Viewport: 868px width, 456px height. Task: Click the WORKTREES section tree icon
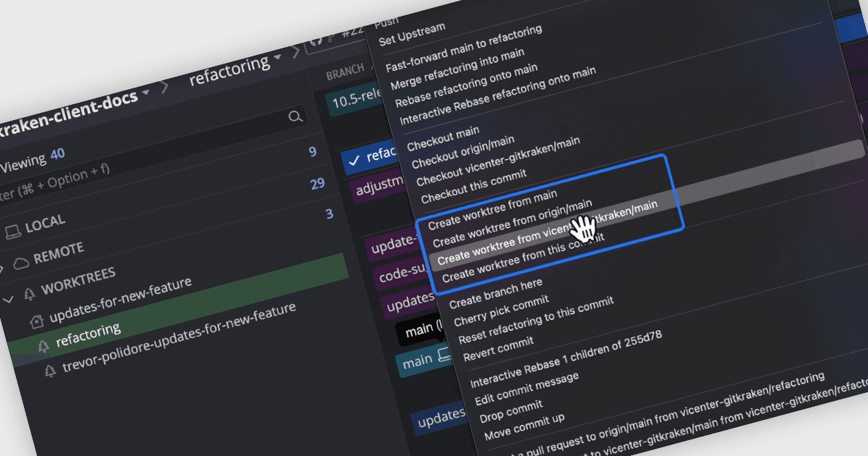(30, 294)
